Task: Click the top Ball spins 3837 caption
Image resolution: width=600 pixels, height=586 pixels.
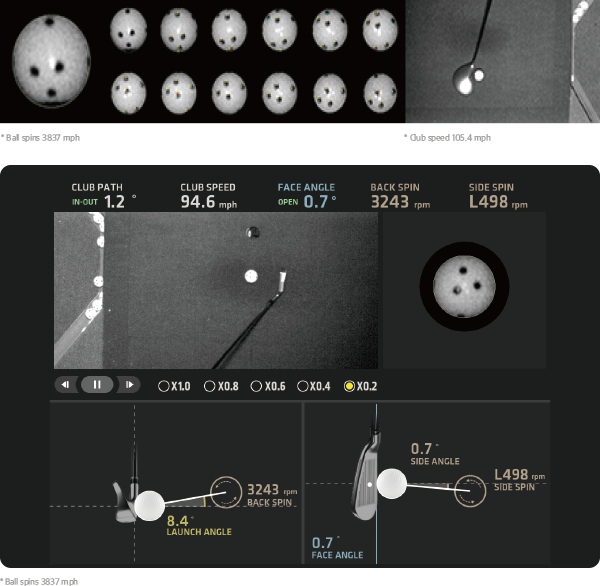Action: (x=40, y=138)
